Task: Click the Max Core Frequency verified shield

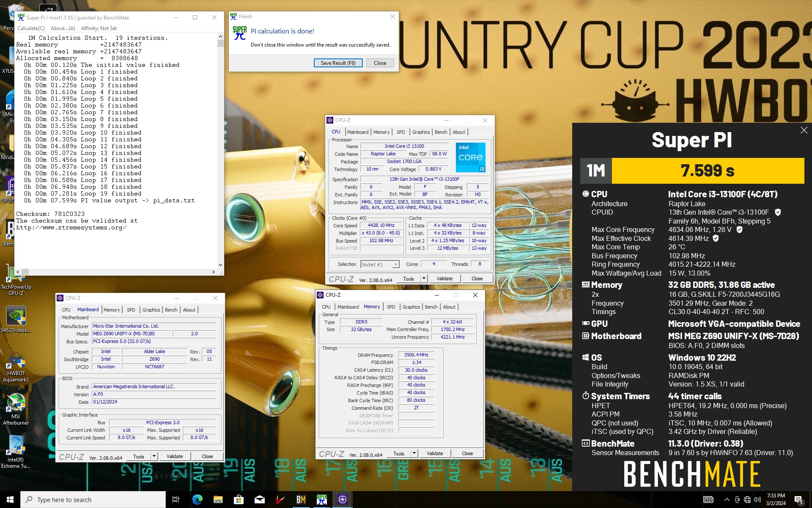Action: click(x=739, y=229)
